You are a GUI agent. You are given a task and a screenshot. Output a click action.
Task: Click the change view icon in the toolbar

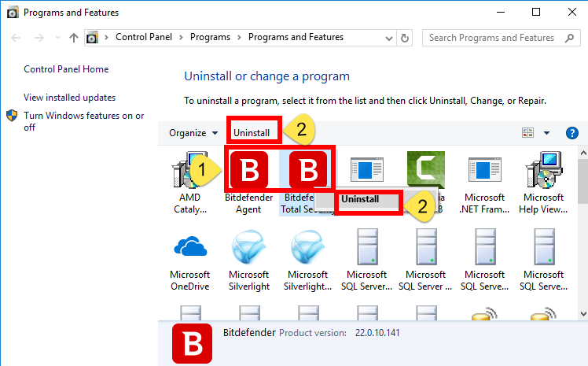[x=528, y=132]
